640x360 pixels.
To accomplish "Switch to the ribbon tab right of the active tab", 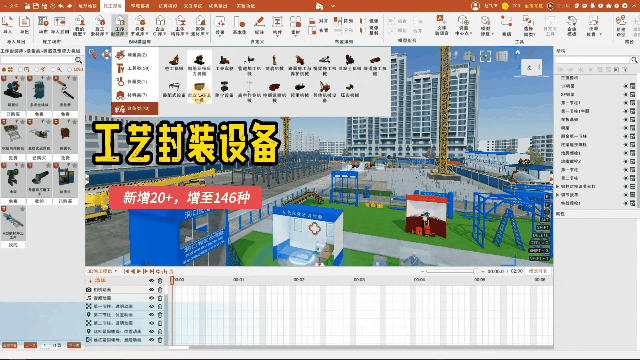I will pos(140,6).
